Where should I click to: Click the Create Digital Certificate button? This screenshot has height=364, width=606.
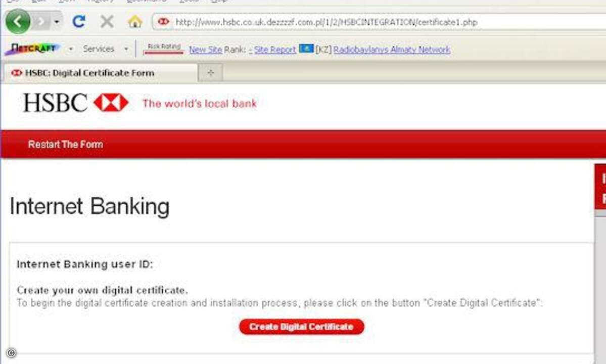tap(301, 327)
